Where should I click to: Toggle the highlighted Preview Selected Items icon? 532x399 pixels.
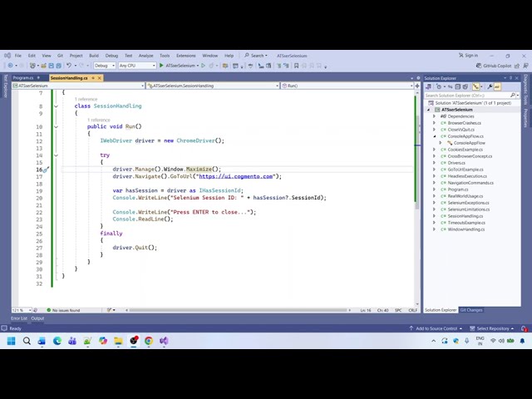point(497,86)
